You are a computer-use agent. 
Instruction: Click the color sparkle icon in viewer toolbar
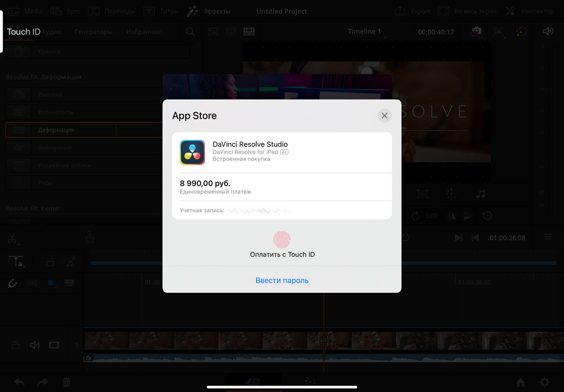(x=521, y=31)
